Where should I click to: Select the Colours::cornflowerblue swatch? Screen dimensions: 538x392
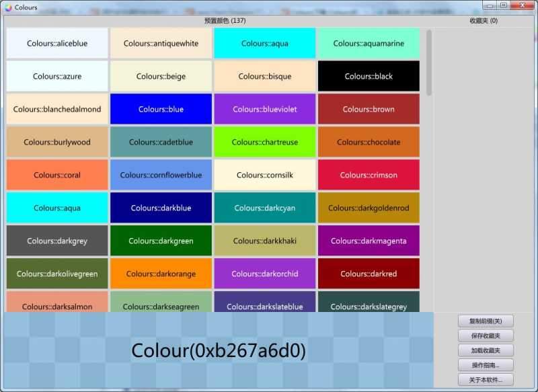coord(161,175)
